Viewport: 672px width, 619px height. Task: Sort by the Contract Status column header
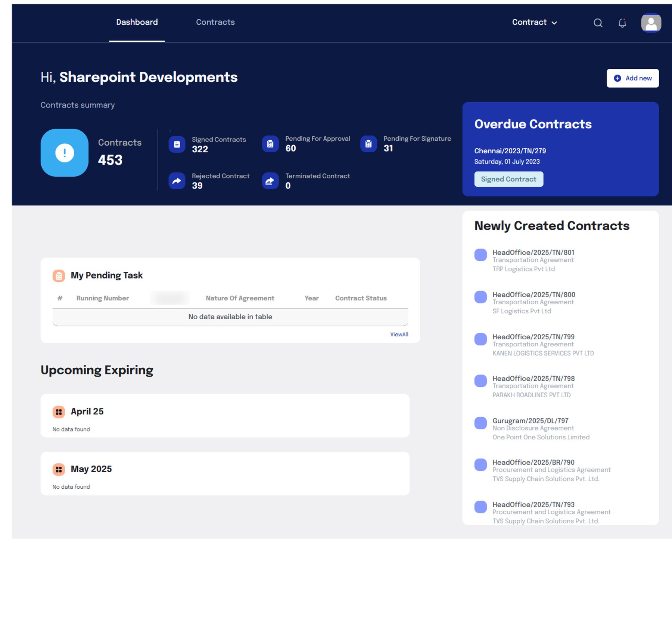pos(361,298)
